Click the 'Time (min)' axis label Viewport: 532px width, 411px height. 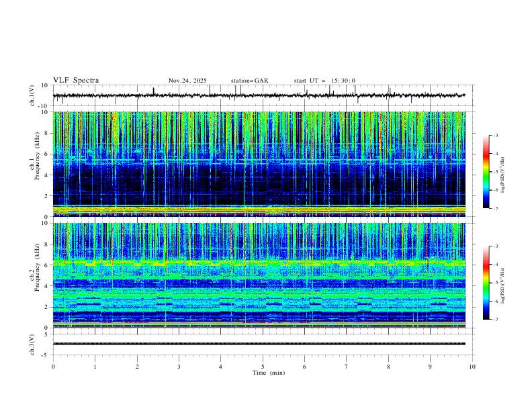pyautogui.click(x=269, y=373)
